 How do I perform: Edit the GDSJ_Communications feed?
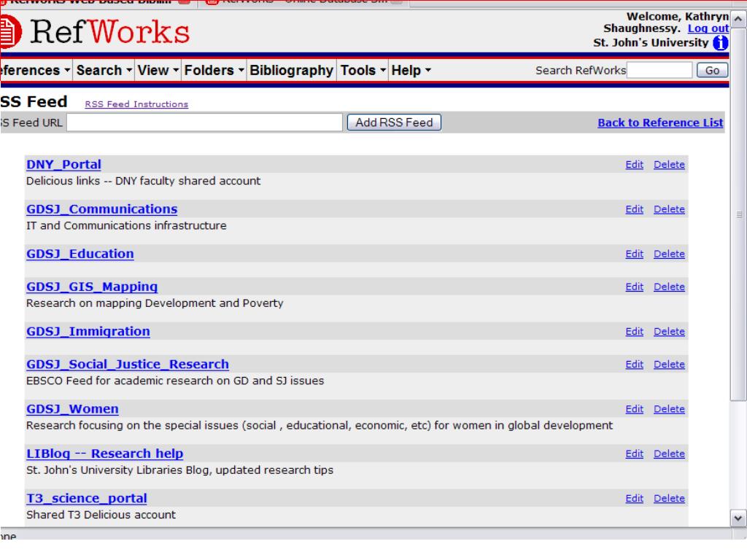click(634, 209)
